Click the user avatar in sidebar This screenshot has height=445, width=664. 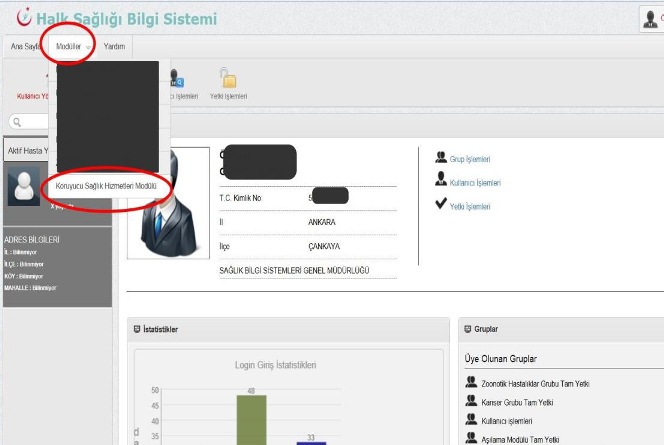point(22,185)
